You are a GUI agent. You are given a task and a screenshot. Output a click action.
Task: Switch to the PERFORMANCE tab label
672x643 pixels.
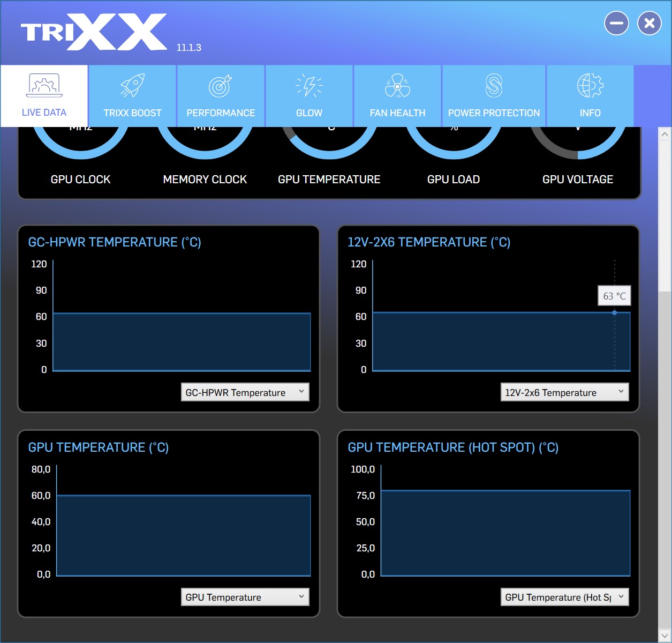point(221,113)
